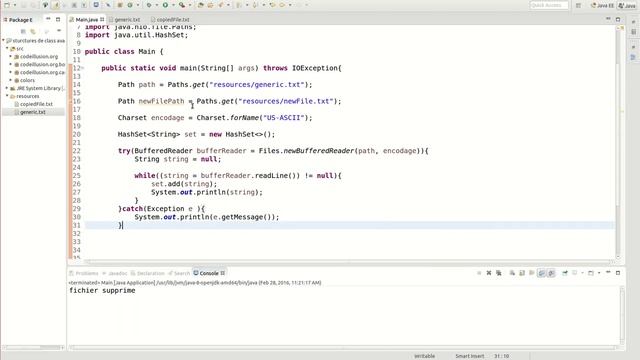640x360 pixels.
Task: Click the Debug bug icon in toolbar
Action: tap(149, 5)
